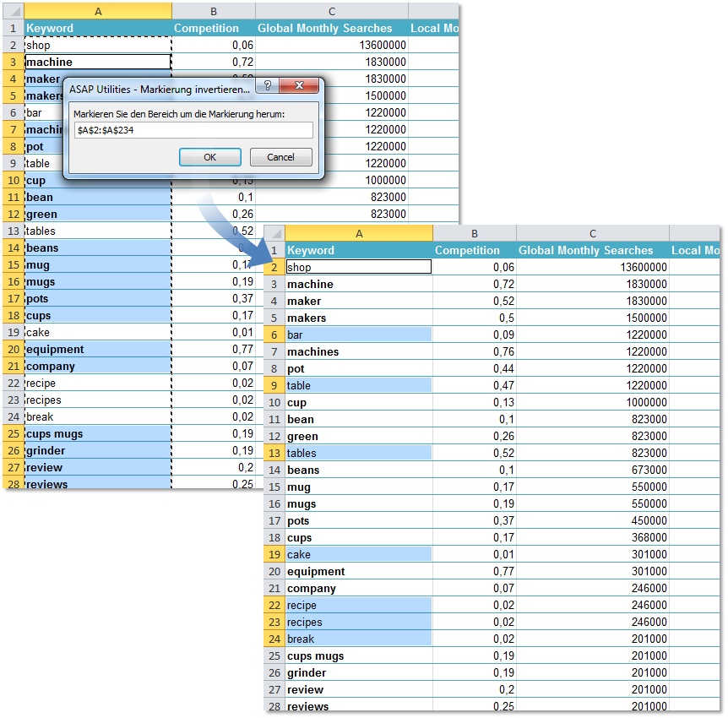Click cell 'table' in right sheet

point(359,385)
